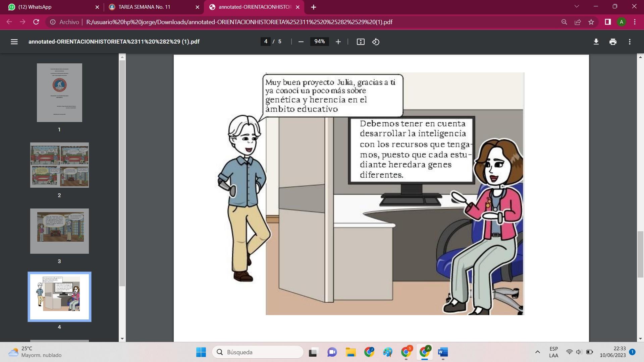Click the fit to page icon
This screenshot has height=362, width=644.
click(x=361, y=42)
